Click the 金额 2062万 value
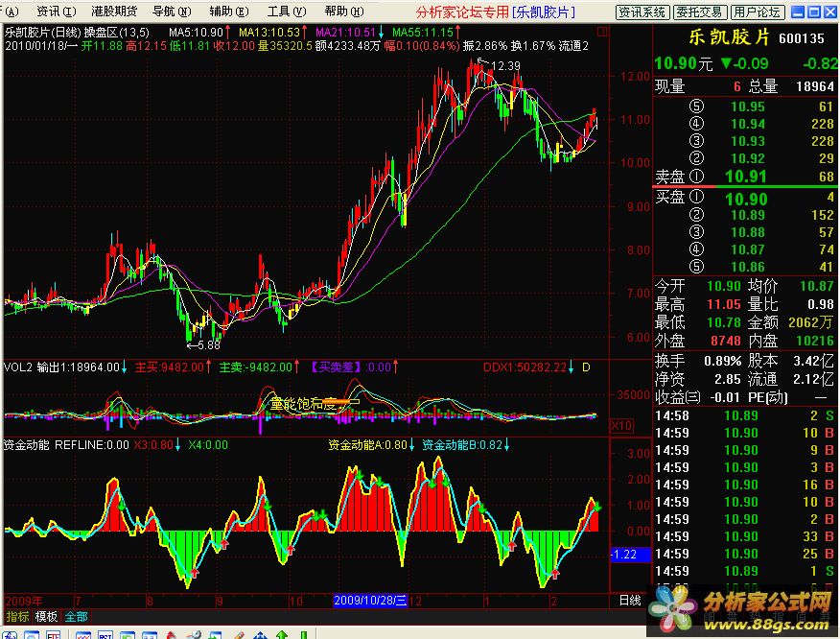 [811, 322]
